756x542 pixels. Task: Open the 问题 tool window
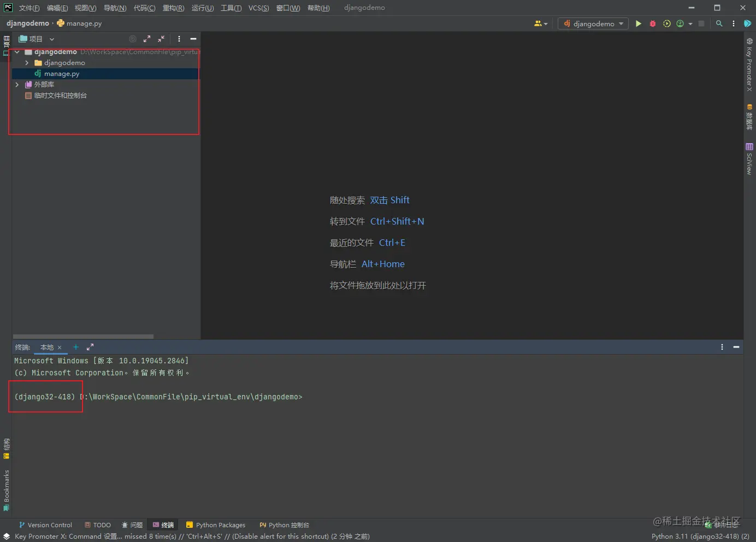pos(132,525)
